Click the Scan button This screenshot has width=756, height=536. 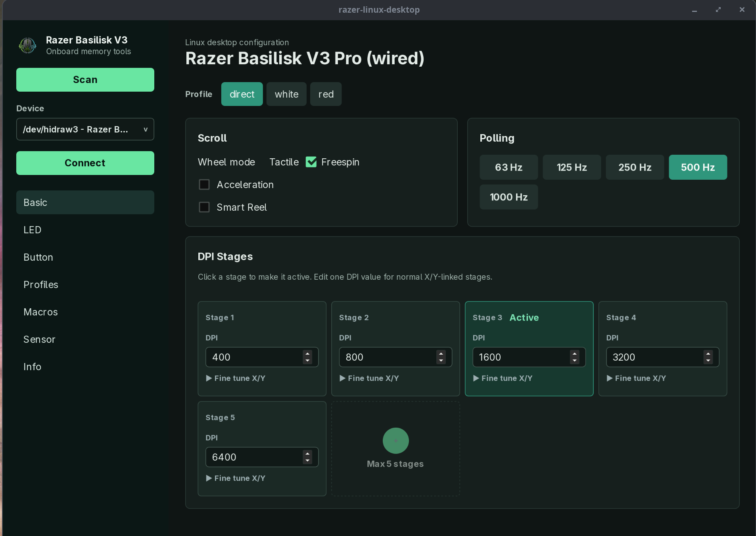[x=85, y=80]
